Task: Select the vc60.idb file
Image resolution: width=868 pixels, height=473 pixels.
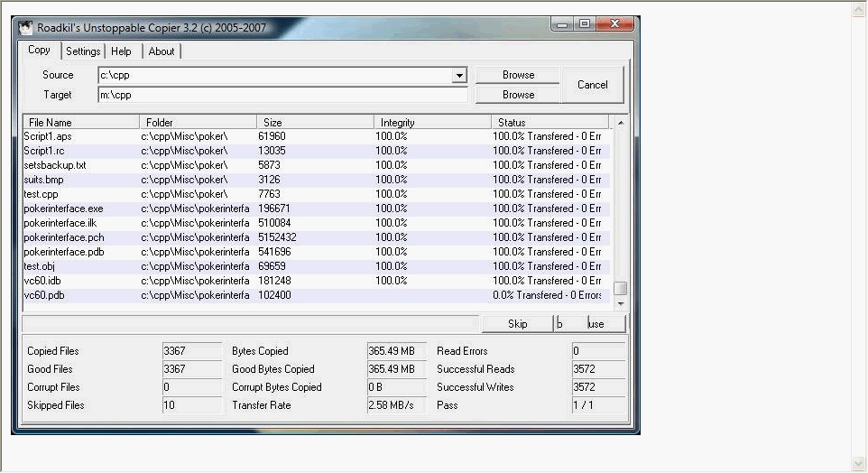Action: pyautogui.click(x=317, y=280)
